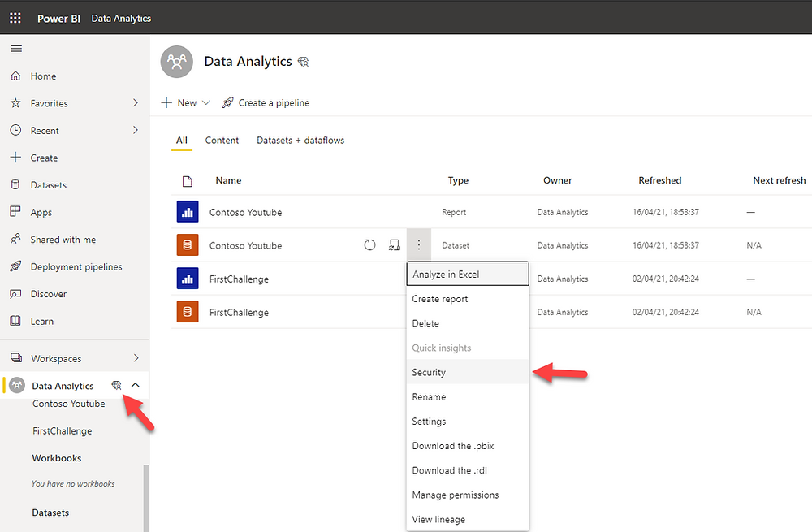Collapse the navigation pane hamburger icon
The width and height of the screenshot is (812, 532).
pyautogui.click(x=16, y=49)
